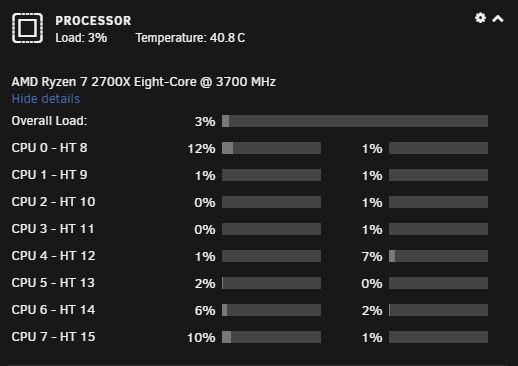This screenshot has height=366, width=518.
Task: Select the PROCESSOR header title
Action: point(93,21)
